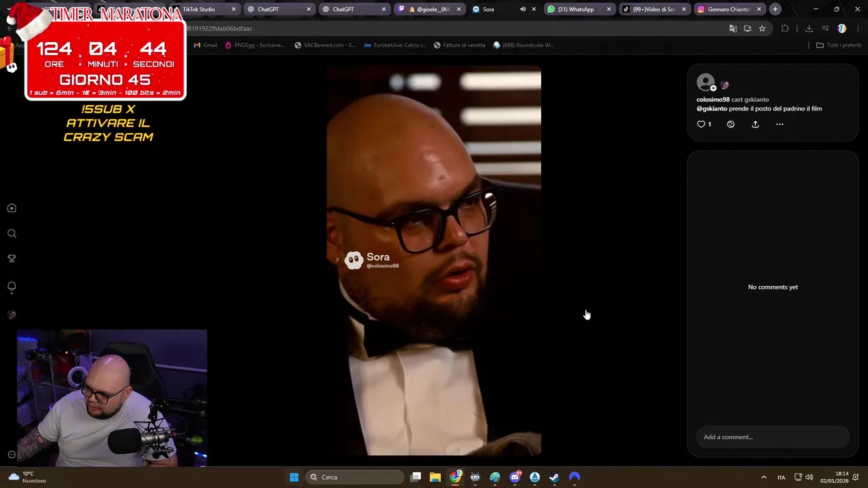Screen dimensions: 868x488
Task: Click the colosimo98 username
Action: [x=713, y=100]
